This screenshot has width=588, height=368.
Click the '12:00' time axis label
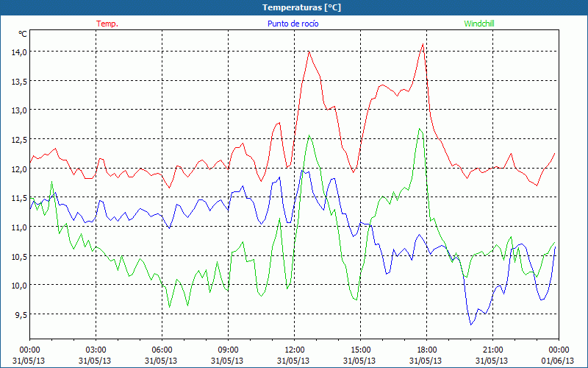pos(294,350)
